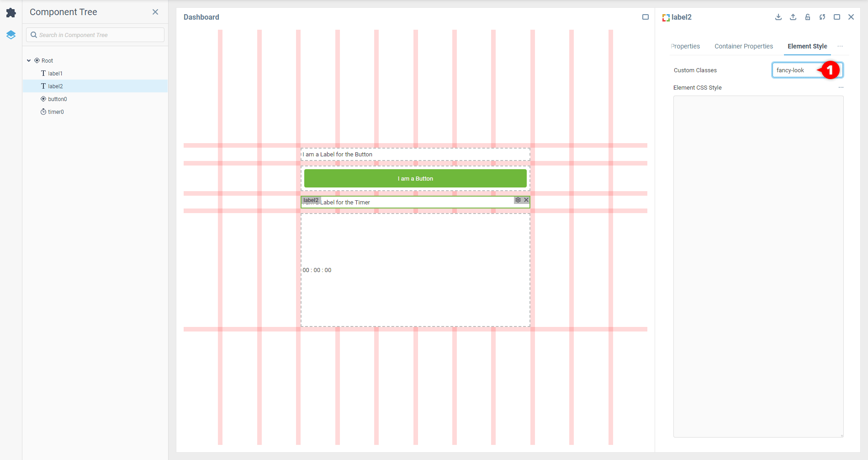Remove label2 widget using its X icon
The height and width of the screenshot is (460, 868).
[x=526, y=200]
